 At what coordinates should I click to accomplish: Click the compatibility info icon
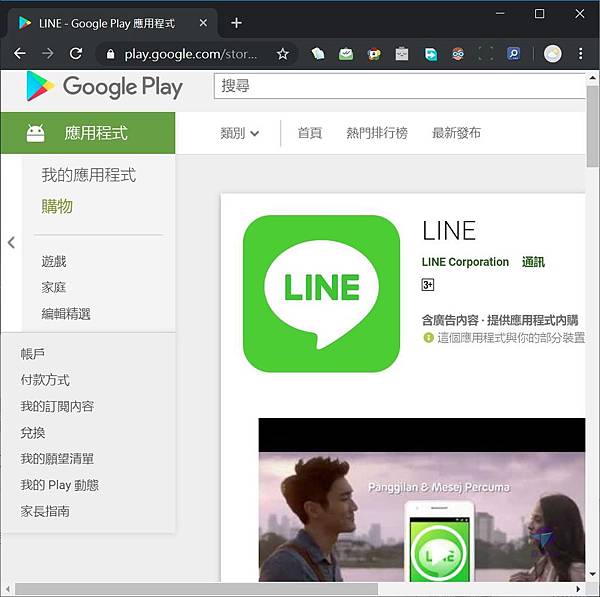click(x=428, y=338)
